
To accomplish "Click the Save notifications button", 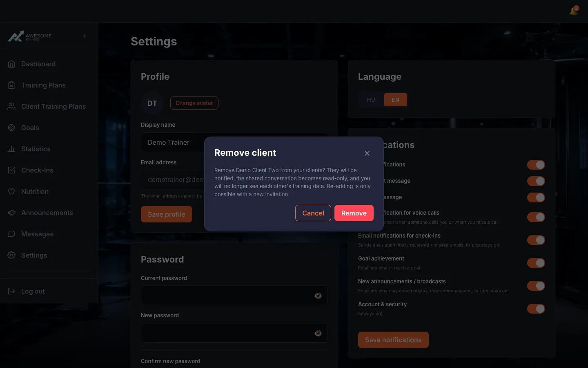I will coord(393,340).
